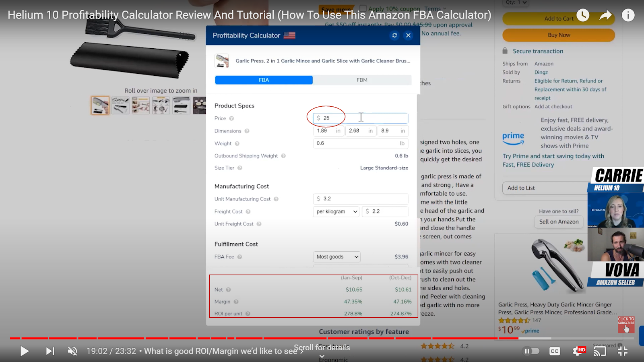The image size is (644, 362).
Task: Click the 8.9 dimension input
Action: click(393, 131)
